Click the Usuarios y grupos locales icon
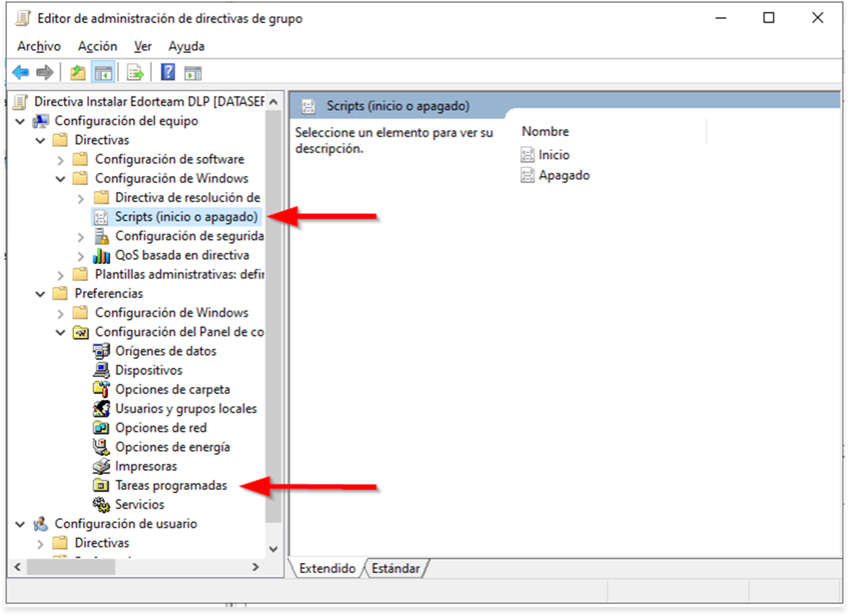The width and height of the screenshot is (849, 616). click(101, 408)
